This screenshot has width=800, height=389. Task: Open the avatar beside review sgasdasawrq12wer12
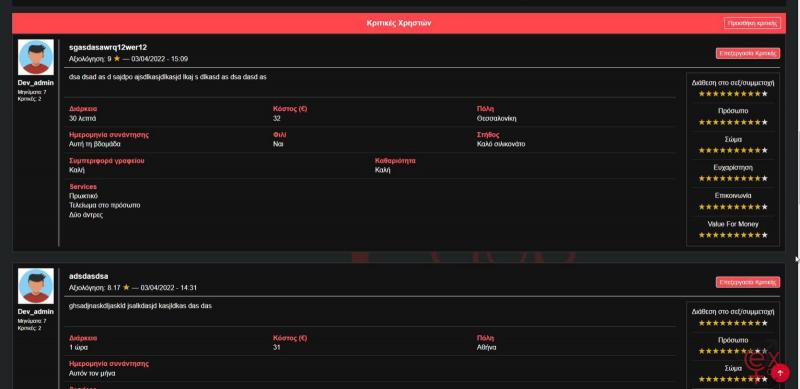pos(36,57)
